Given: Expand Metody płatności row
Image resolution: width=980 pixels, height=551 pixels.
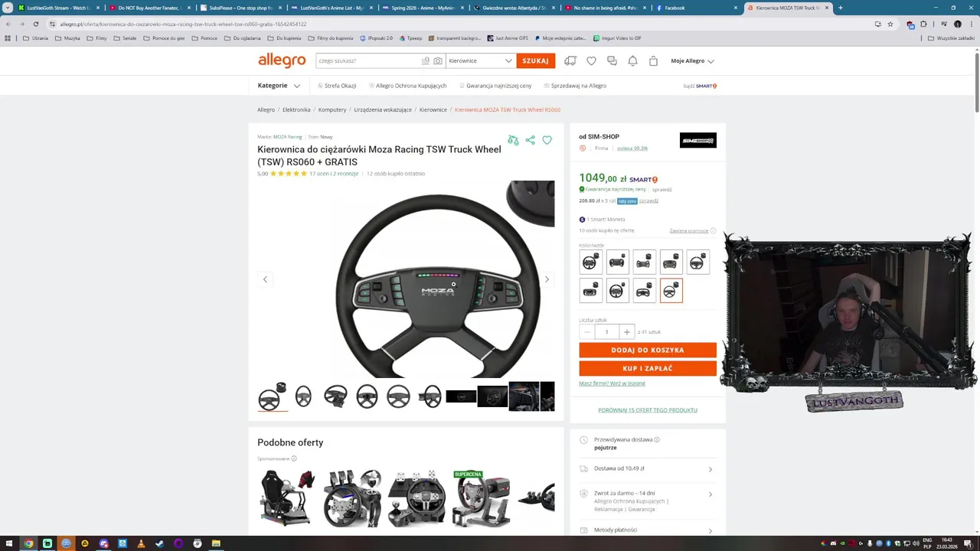Looking at the screenshot, I should click(647, 530).
